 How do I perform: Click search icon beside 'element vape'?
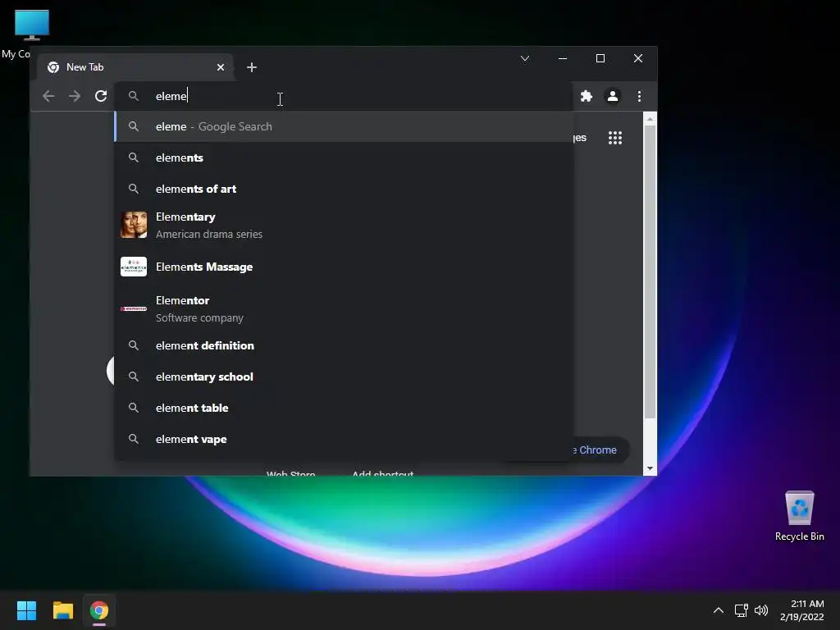click(134, 439)
